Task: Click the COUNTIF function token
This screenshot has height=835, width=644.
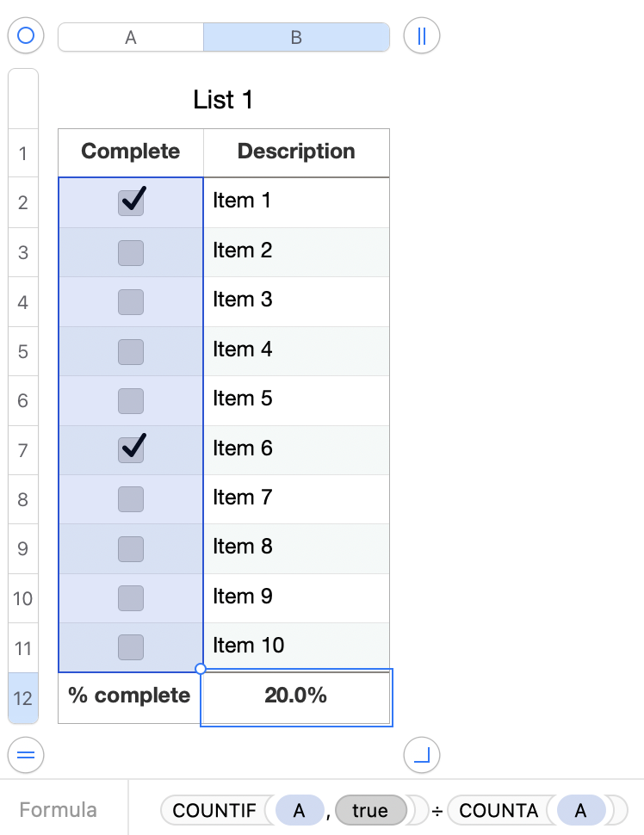Action: [214, 810]
